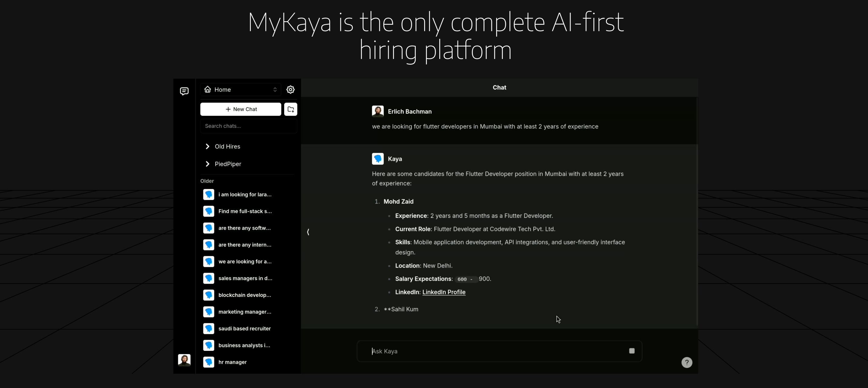Expand the PiedPiper conversation group

(208, 163)
